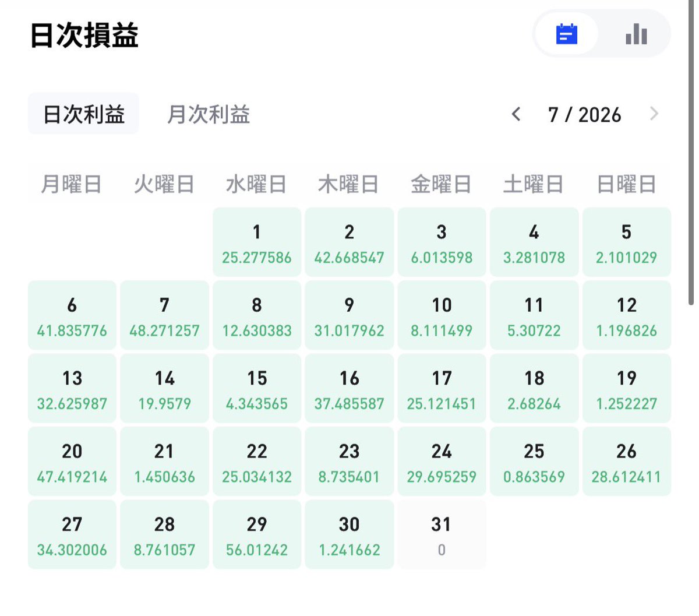Select day 7 showing 48.271257
The image size is (699, 616).
(164, 315)
